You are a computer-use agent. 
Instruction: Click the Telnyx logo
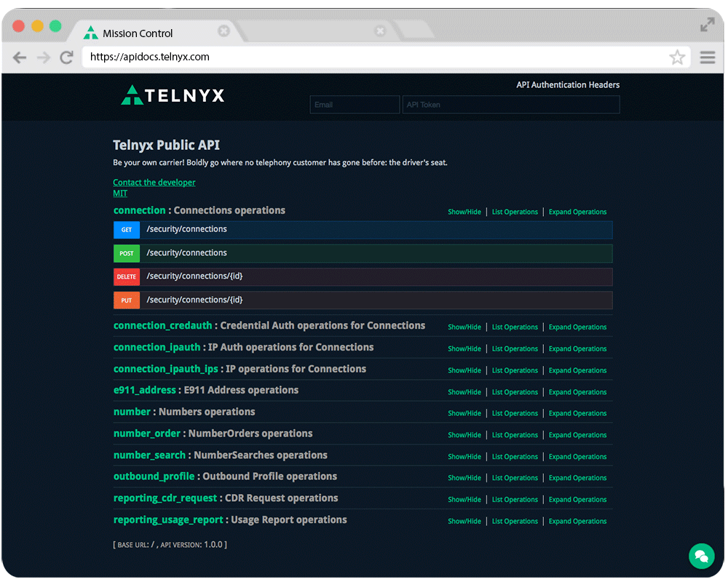173,95
